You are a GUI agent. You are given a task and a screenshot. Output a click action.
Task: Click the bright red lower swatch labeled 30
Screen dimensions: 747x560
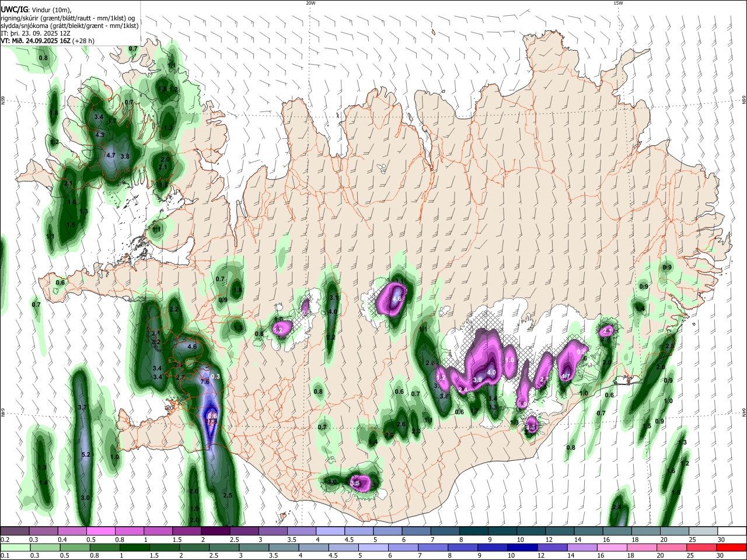point(732,547)
